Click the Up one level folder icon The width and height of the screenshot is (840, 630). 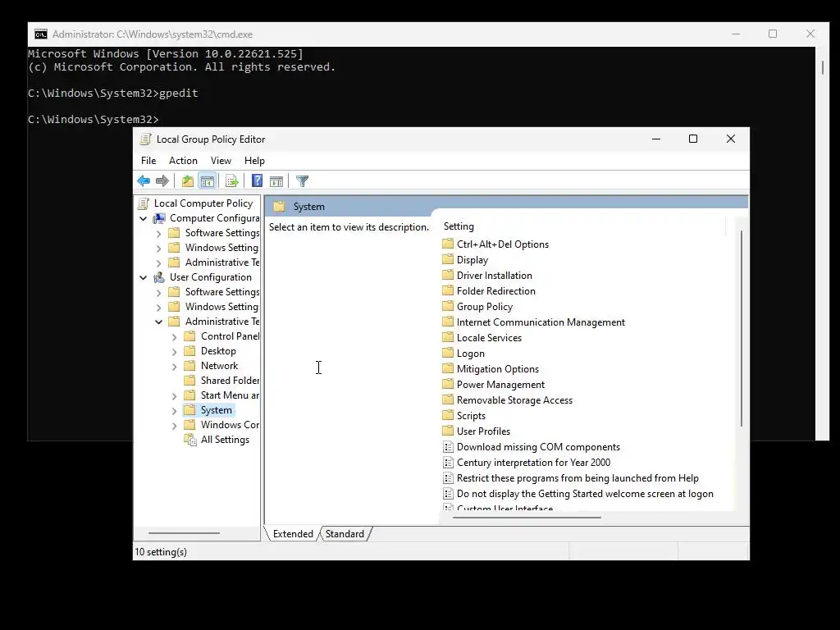click(187, 181)
